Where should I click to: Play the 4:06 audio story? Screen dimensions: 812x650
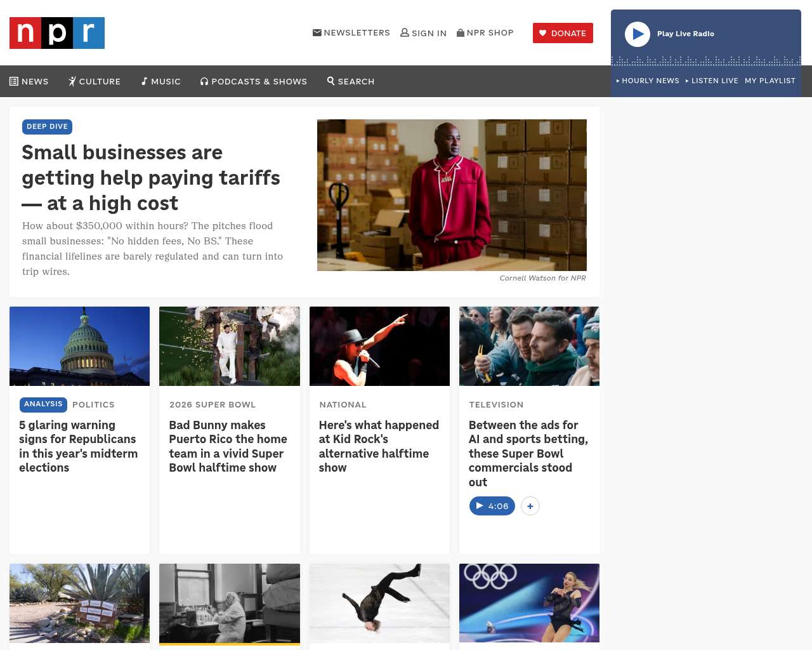(x=492, y=506)
